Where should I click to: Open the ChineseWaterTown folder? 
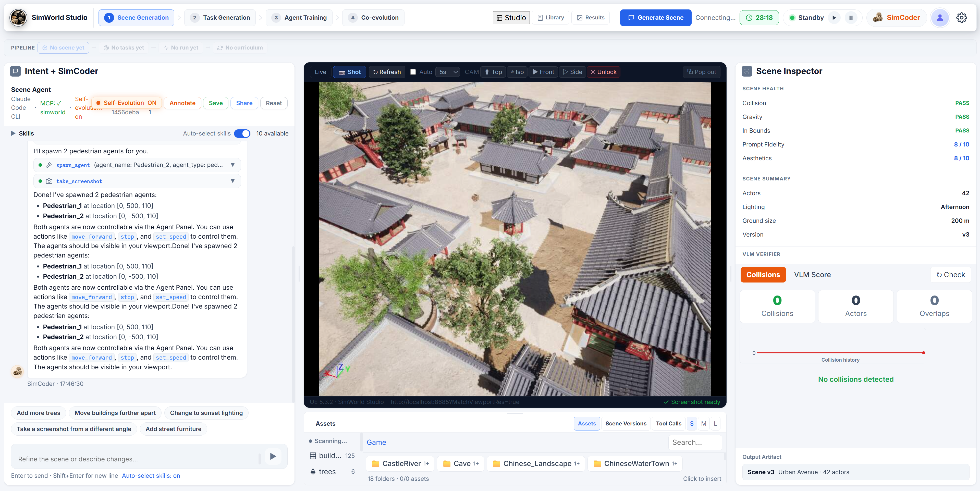click(635, 464)
